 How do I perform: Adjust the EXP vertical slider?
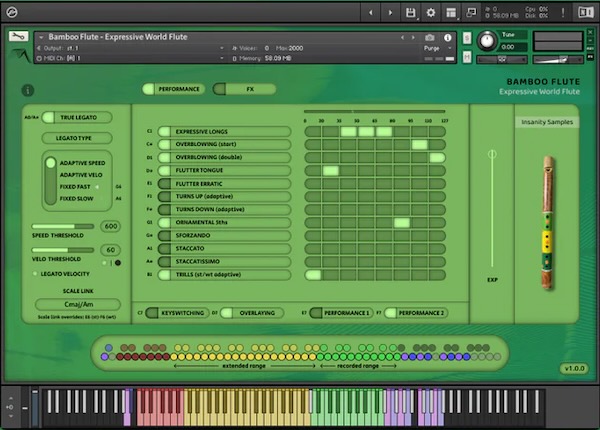(492, 210)
